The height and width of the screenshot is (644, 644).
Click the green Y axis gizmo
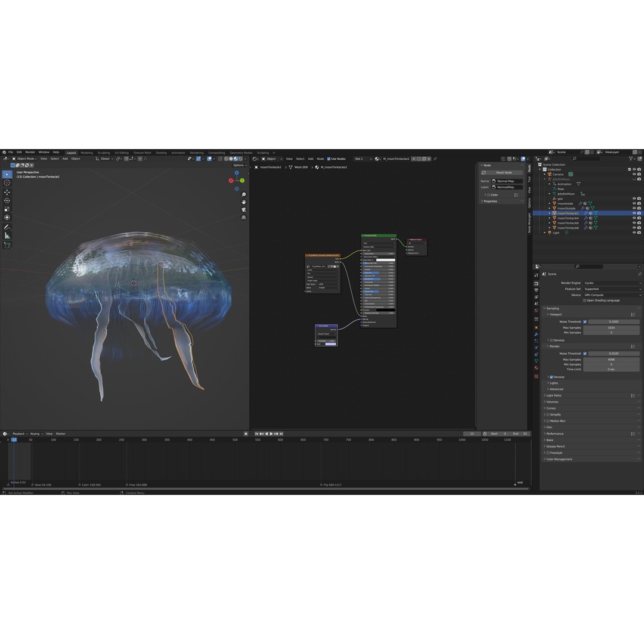point(242,180)
